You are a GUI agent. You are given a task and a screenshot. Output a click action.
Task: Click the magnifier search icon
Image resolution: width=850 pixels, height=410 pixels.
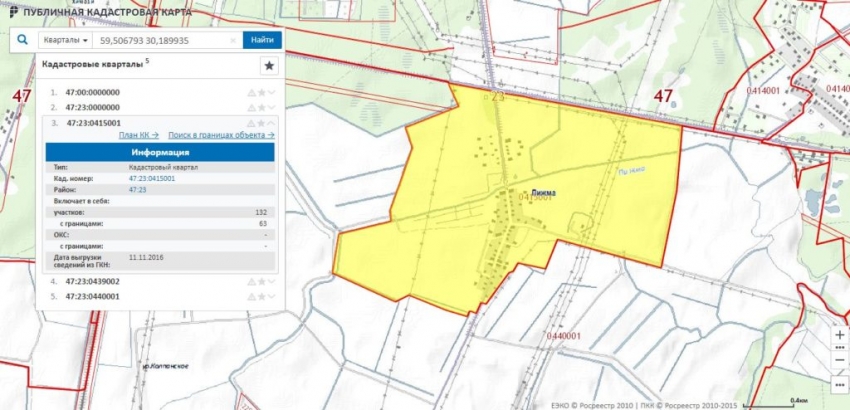tap(21, 40)
